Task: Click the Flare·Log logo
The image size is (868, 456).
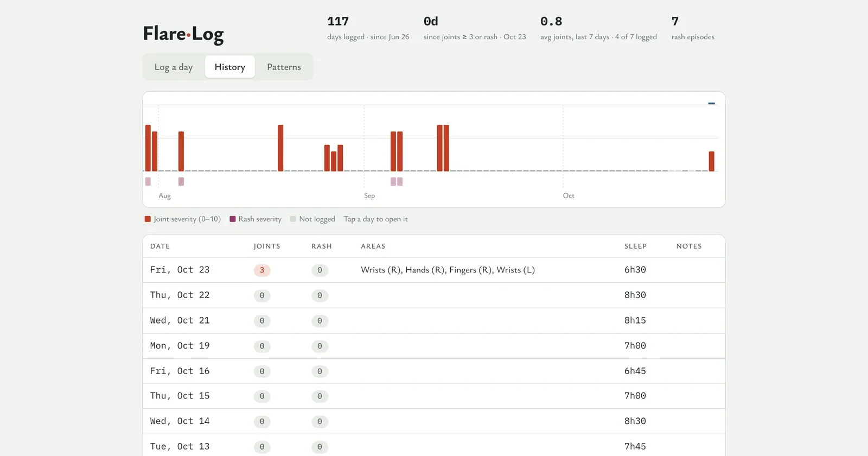Action: tap(183, 34)
